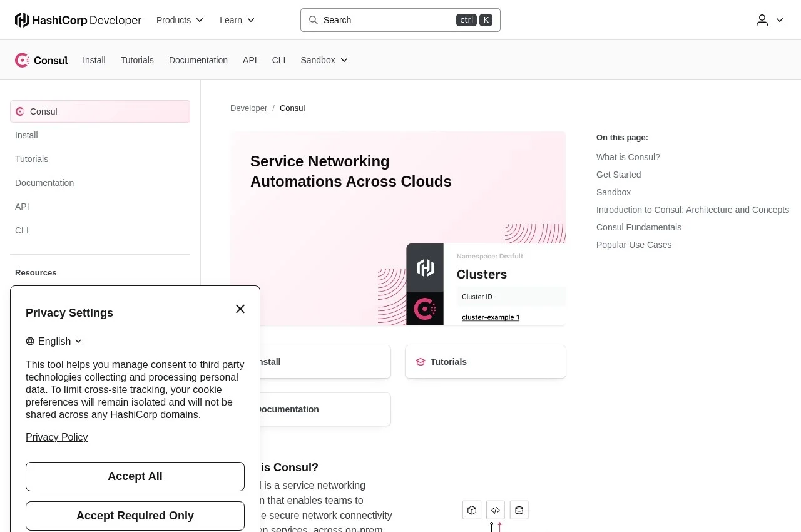Open the Learn dropdown menu
Screen dimensions: 801x532
(x=237, y=20)
